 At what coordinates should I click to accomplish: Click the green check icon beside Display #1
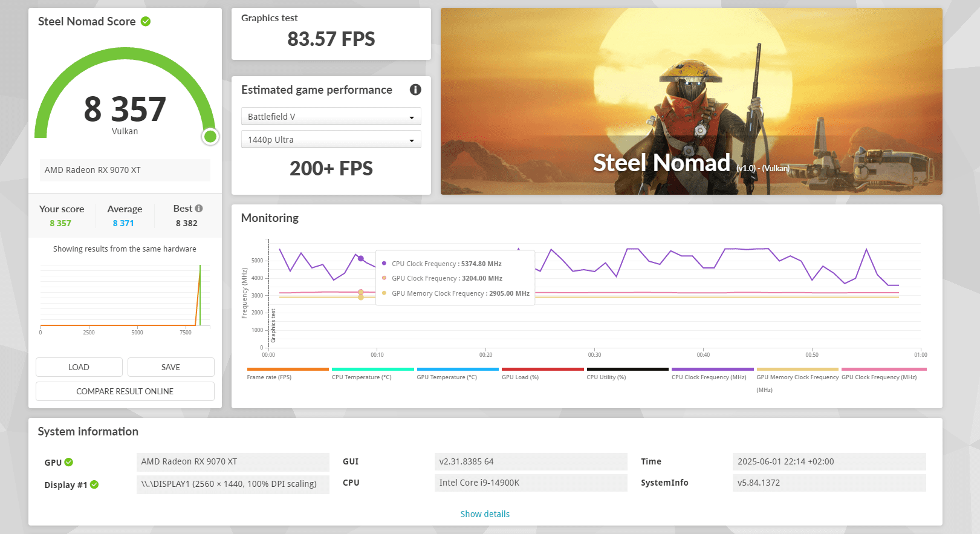[x=94, y=484]
